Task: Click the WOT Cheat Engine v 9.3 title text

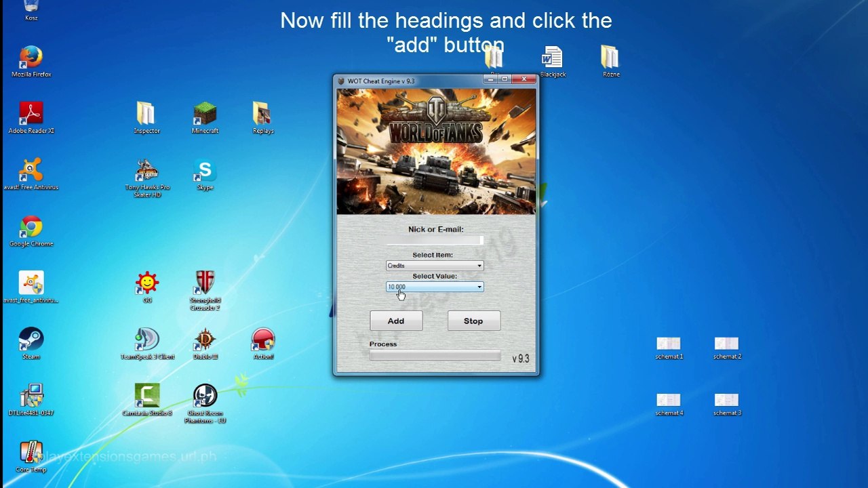Action: click(x=381, y=81)
